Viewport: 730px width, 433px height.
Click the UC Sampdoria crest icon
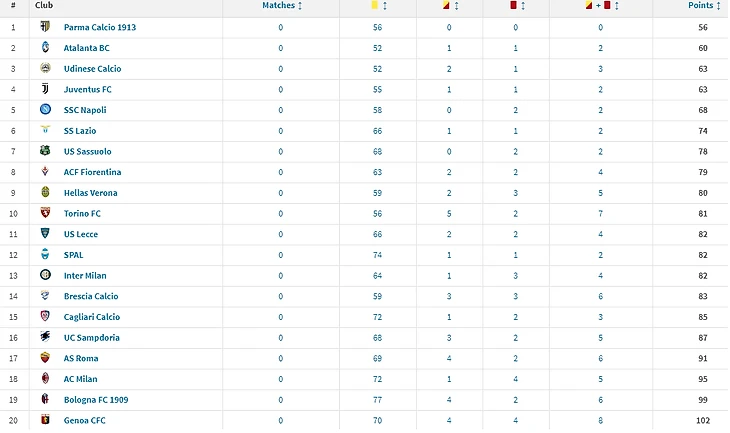[45, 337]
